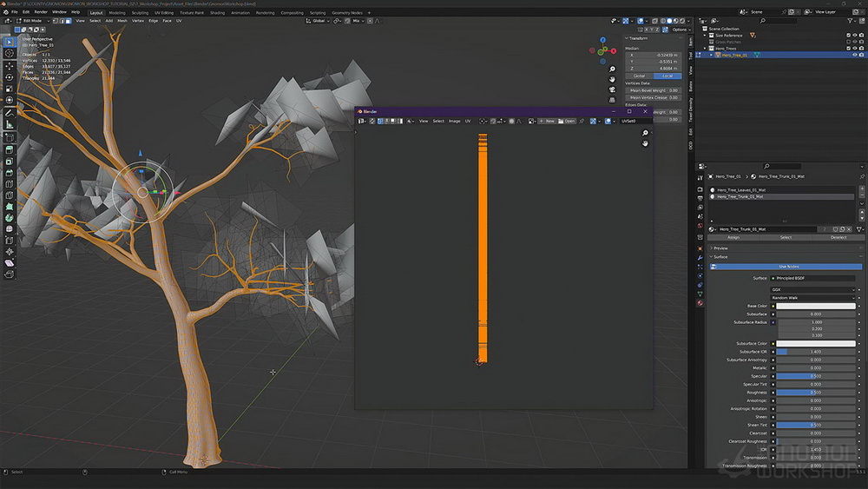Click the material Deselect button
868x489 pixels.
coord(838,238)
